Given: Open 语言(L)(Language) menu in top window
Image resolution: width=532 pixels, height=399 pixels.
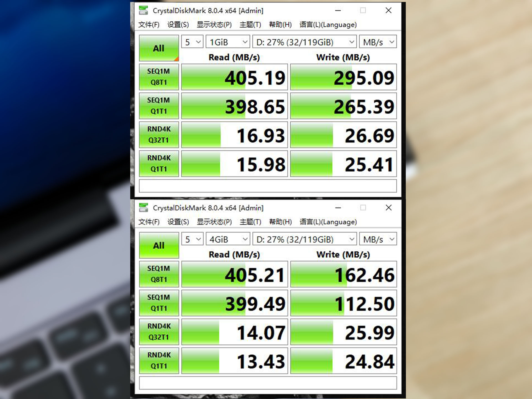Looking at the screenshot, I should (x=328, y=25).
